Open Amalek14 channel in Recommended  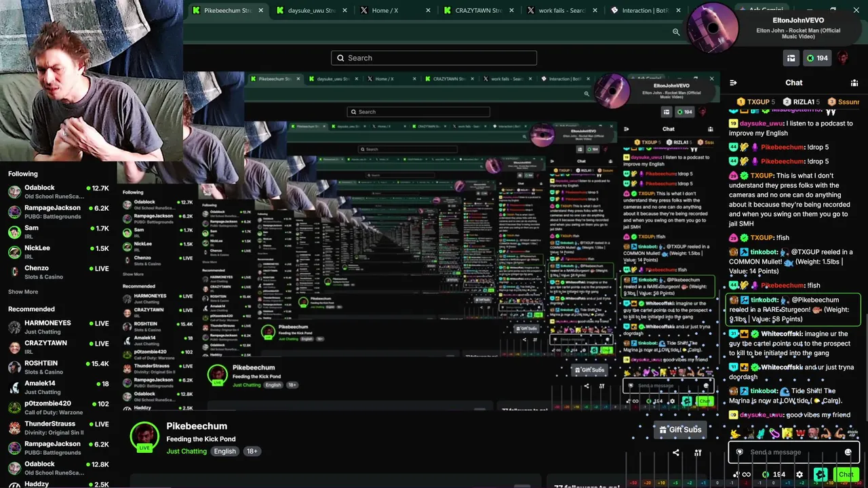click(58, 388)
